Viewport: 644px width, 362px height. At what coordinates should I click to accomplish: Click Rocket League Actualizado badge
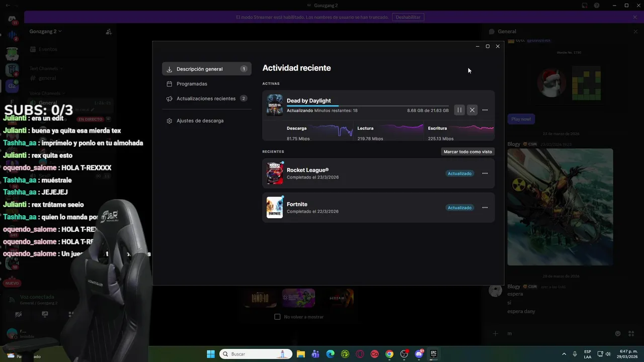coord(460,173)
